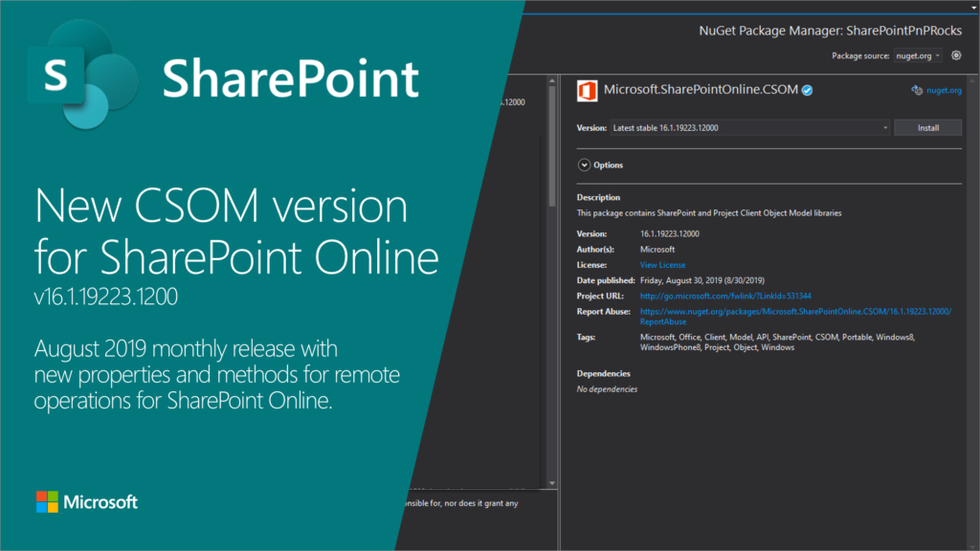Click scroll down arrow of package list
Viewport: 980px width, 551px height.
pyautogui.click(x=551, y=483)
